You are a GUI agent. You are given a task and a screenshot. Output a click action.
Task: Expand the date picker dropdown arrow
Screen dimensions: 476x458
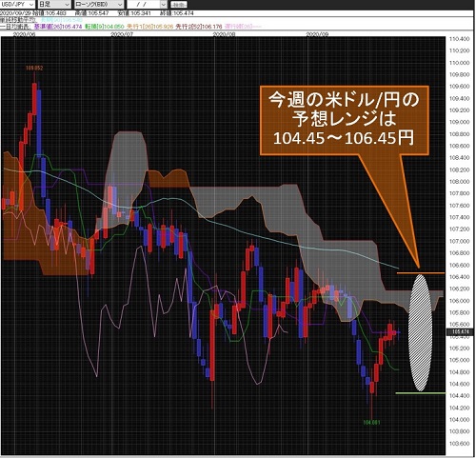[x=164, y=5]
